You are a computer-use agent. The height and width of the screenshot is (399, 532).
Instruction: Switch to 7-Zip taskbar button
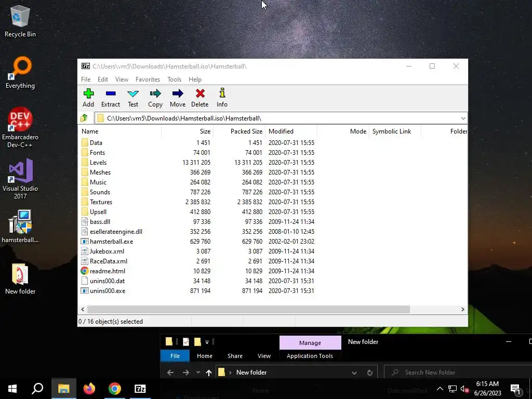click(x=140, y=389)
